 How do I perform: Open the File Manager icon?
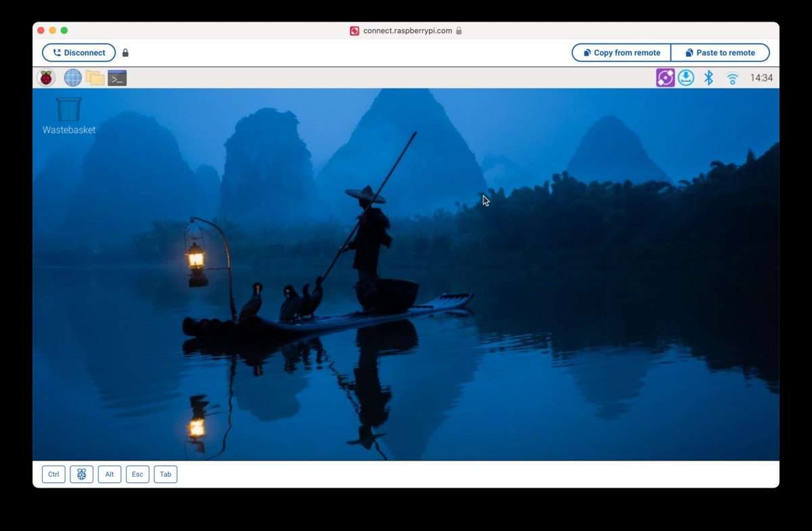point(95,77)
